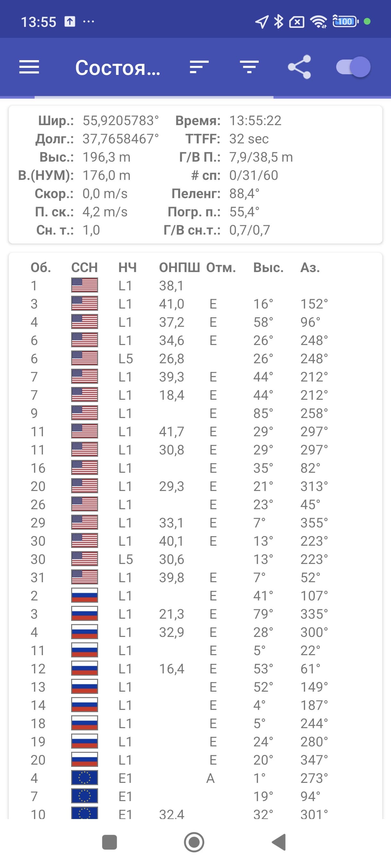Tap the app title 'Состоя…'
391x868 pixels.
[x=117, y=68]
